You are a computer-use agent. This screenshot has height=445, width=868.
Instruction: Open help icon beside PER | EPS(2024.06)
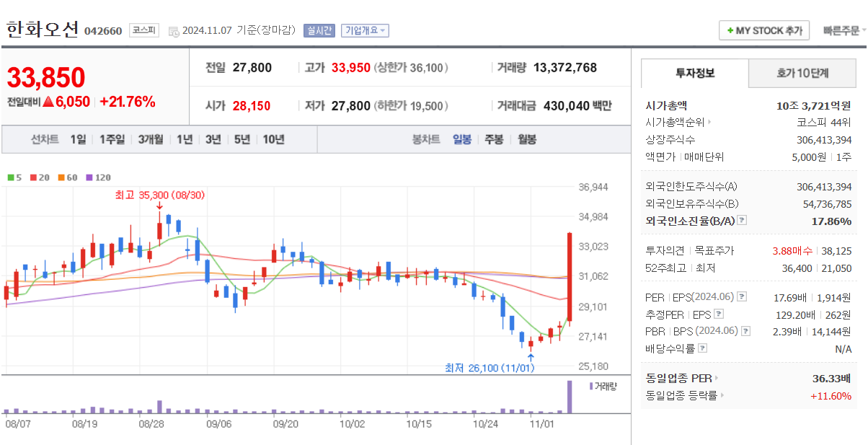(742, 297)
